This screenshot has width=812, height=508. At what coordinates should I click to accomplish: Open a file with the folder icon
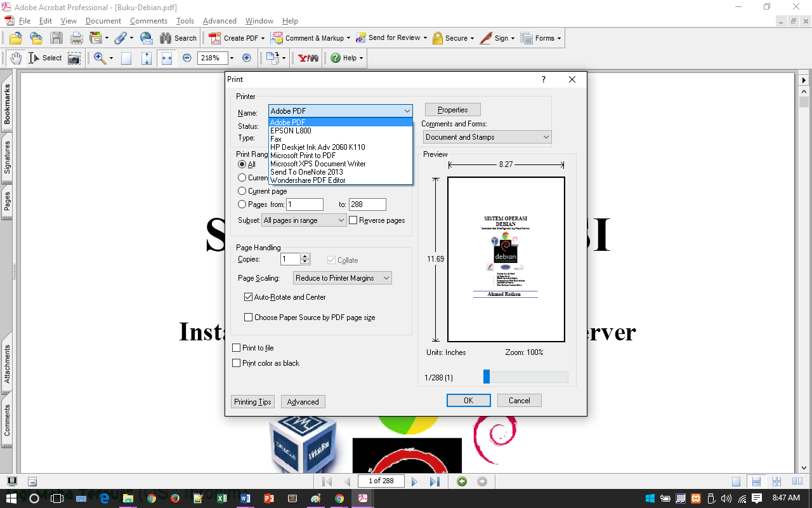(15, 38)
